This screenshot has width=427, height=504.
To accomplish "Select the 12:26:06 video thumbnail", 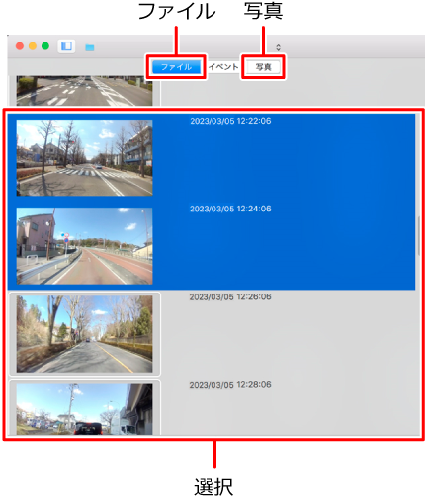I will [x=84, y=334].
